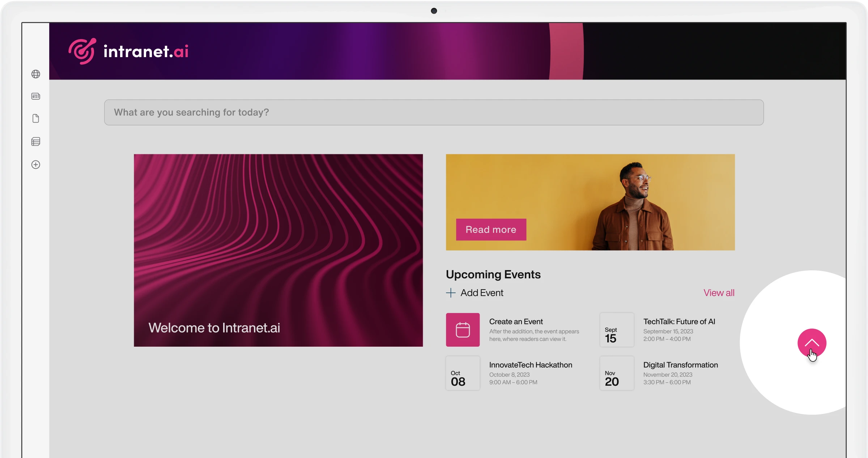Open the TechTalk: Future of AI event
This screenshot has width=868, height=458.
click(679, 321)
